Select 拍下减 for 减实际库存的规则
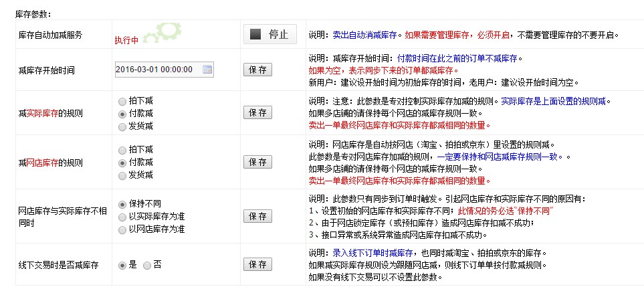Viewport: 644px width, 293px height. coord(122,102)
